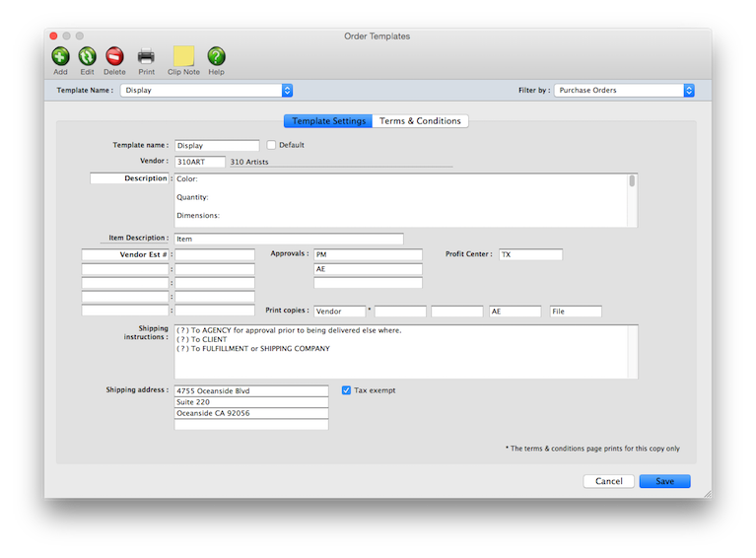The width and height of the screenshot is (756, 558).
Task: Open the yellow Clip Note icon
Action: click(183, 56)
